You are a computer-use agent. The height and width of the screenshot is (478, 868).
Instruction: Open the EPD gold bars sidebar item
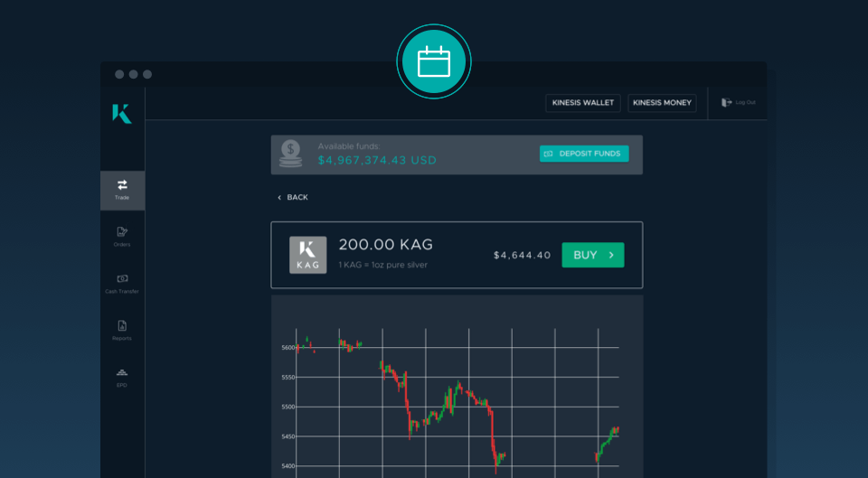122,378
